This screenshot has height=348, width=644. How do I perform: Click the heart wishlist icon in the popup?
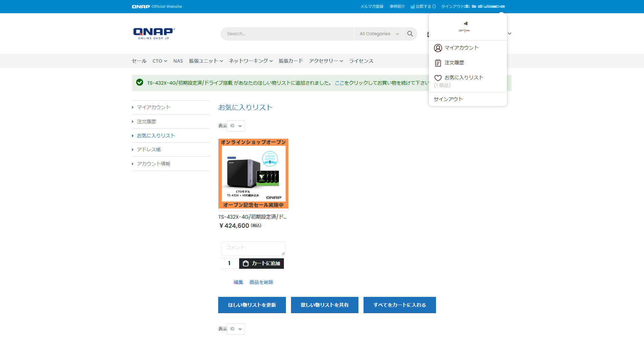tap(438, 78)
